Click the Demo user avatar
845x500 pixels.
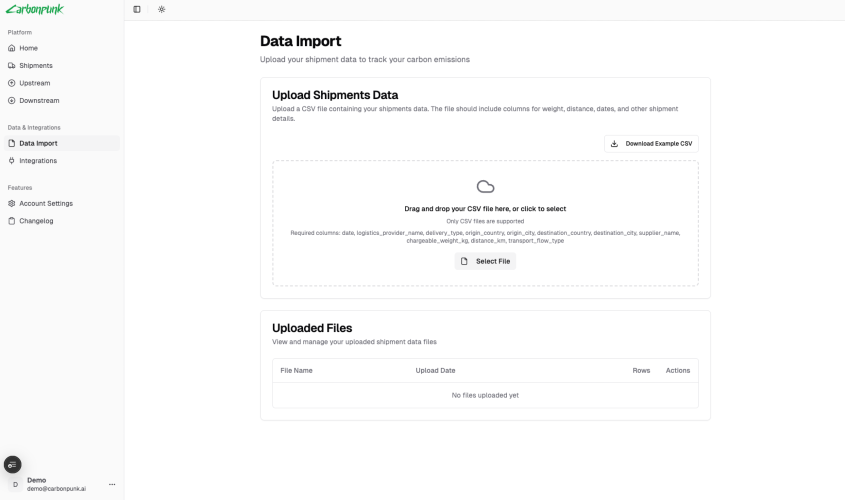pyautogui.click(x=15, y=484)
